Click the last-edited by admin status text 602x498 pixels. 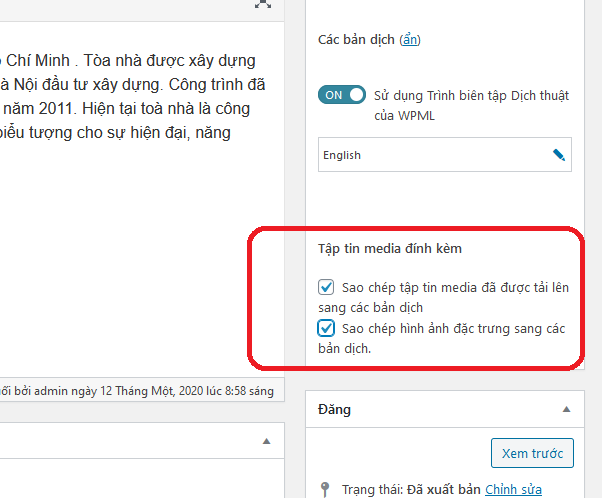pos(135,390)
